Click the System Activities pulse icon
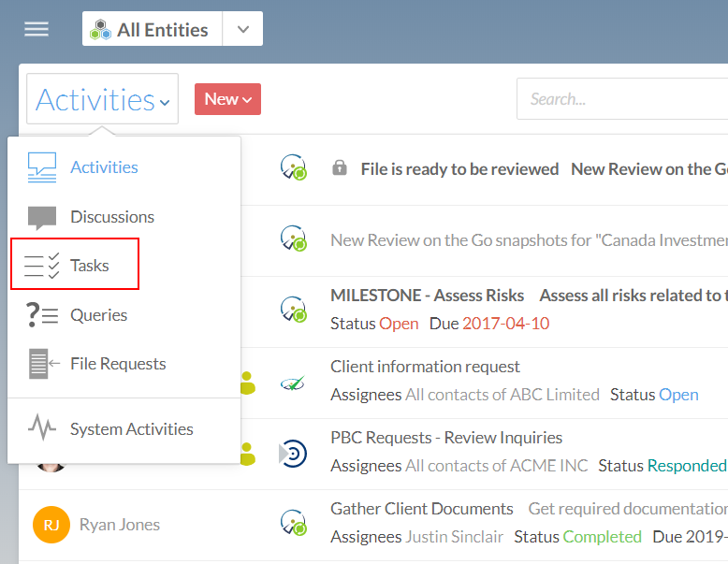 tap(42, 427)
